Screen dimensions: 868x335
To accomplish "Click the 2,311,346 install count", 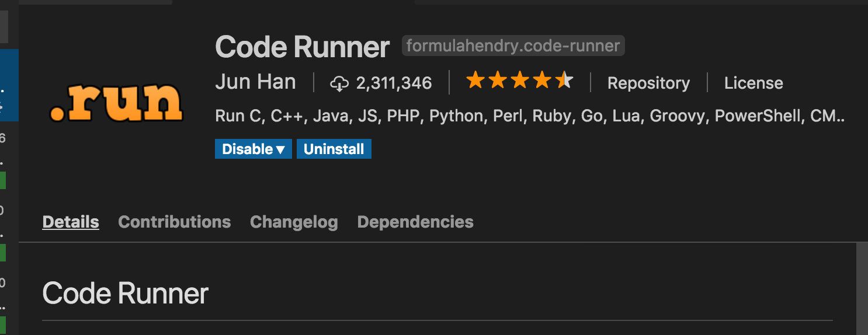I will pyautogui.click(x=394, y=83).
